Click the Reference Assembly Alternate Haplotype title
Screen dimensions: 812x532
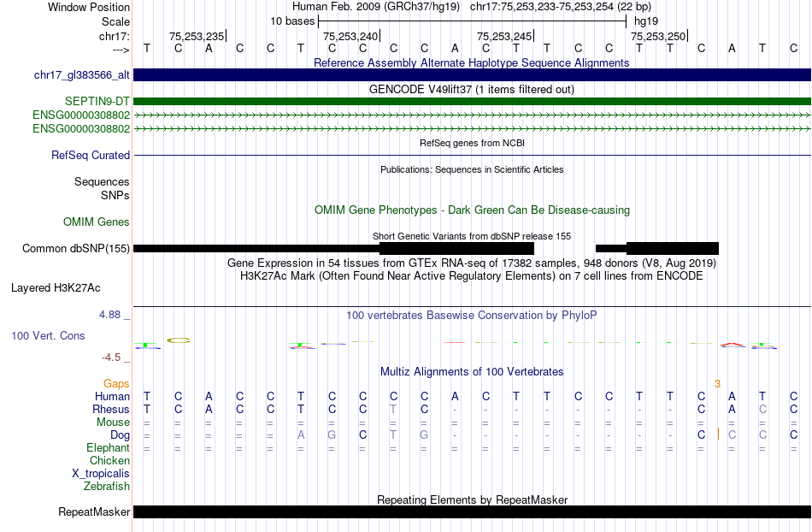click(x=472, y=63)
